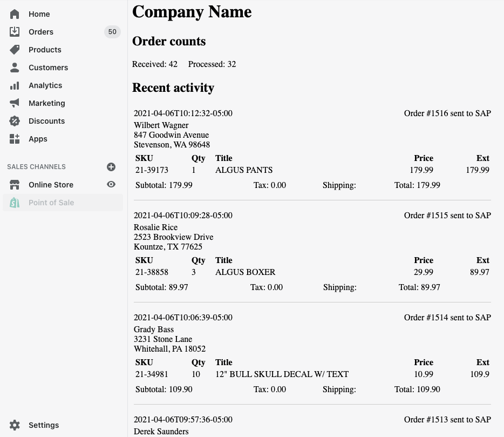The image size is (504, 437).
Task: Click the Online Store storefront icon
Action: click(15, 185)
